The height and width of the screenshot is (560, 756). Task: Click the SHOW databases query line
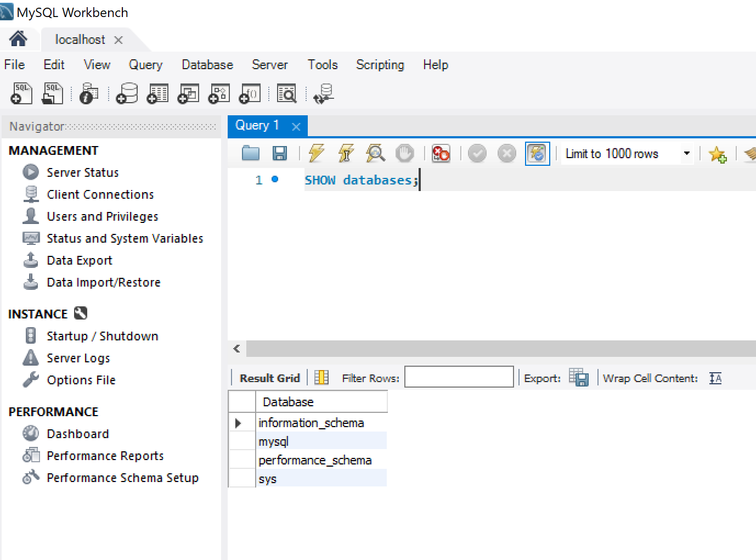[x=362, y=180]
